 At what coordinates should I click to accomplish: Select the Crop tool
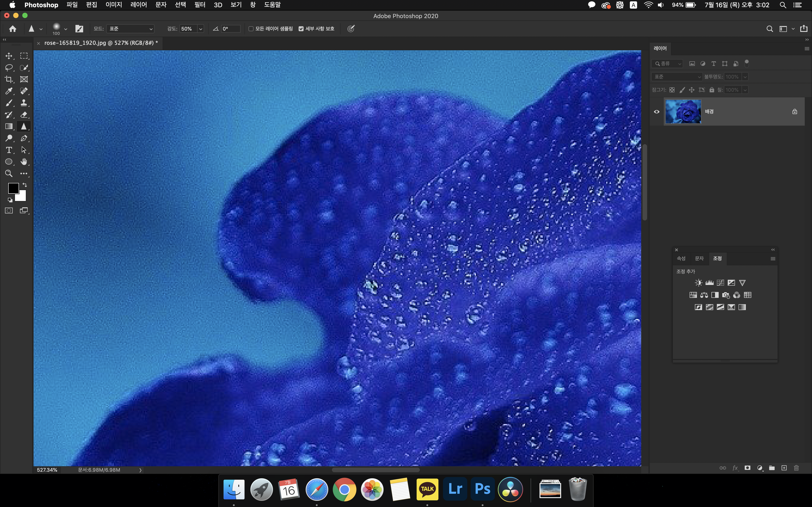9,79
